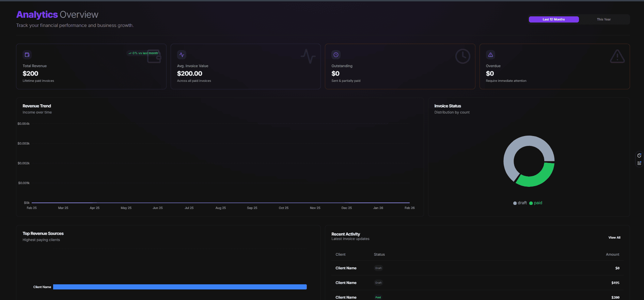Click the $200.00 average invoice value
644x300 pixels.
pos(190,74)
